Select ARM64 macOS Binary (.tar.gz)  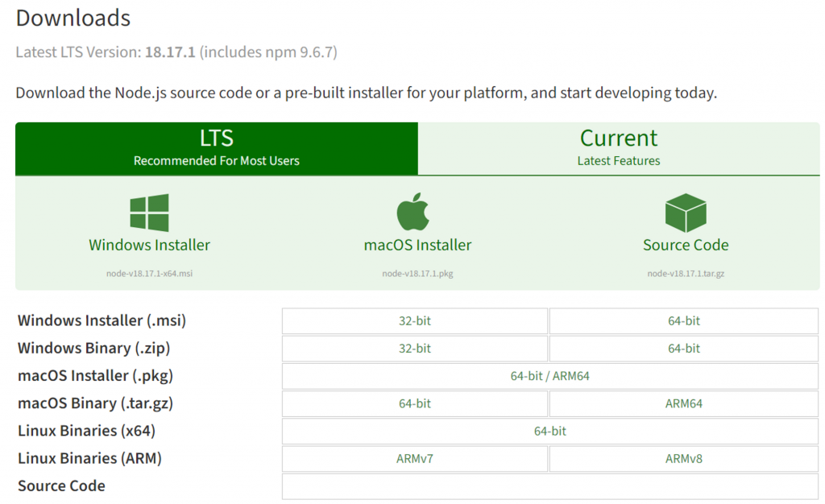684,403
